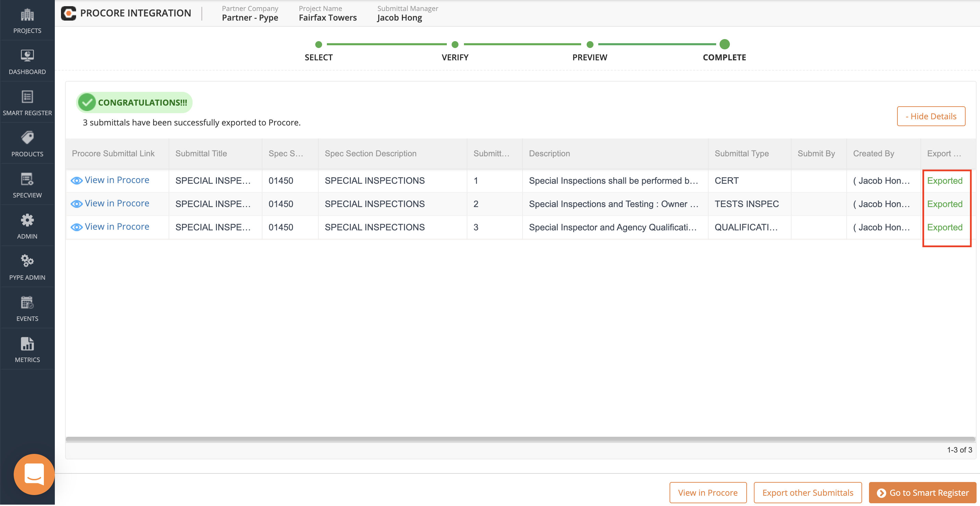
Task: Open SpecView from the sidebar
Action: click(x=27, y=179)
